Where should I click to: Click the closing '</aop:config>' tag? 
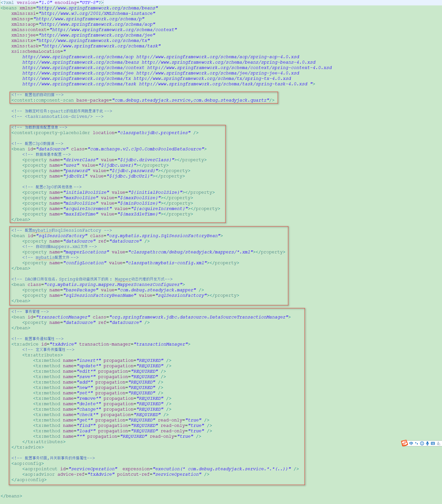click(29, 480)
